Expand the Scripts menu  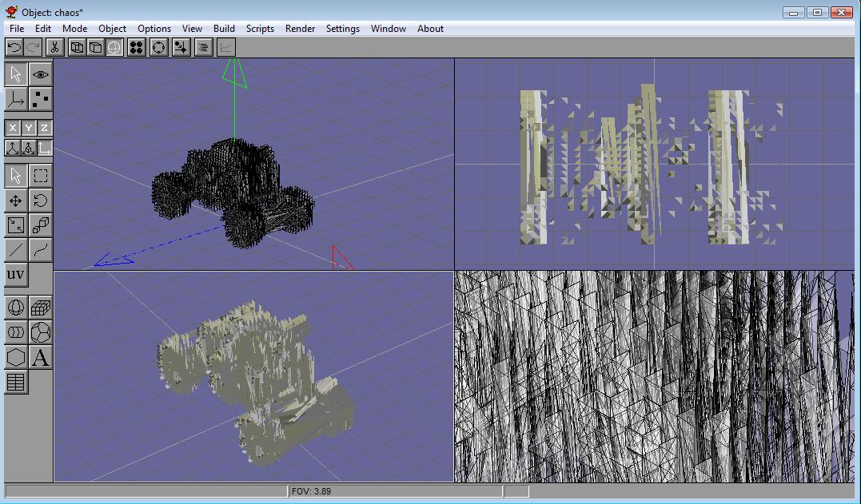tap(260, 29)
